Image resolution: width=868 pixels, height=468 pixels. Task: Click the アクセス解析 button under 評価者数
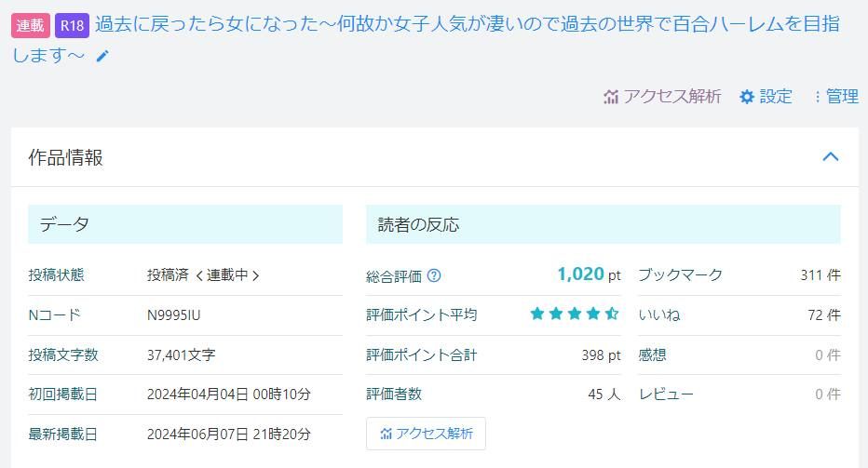[x=426, y=434]
